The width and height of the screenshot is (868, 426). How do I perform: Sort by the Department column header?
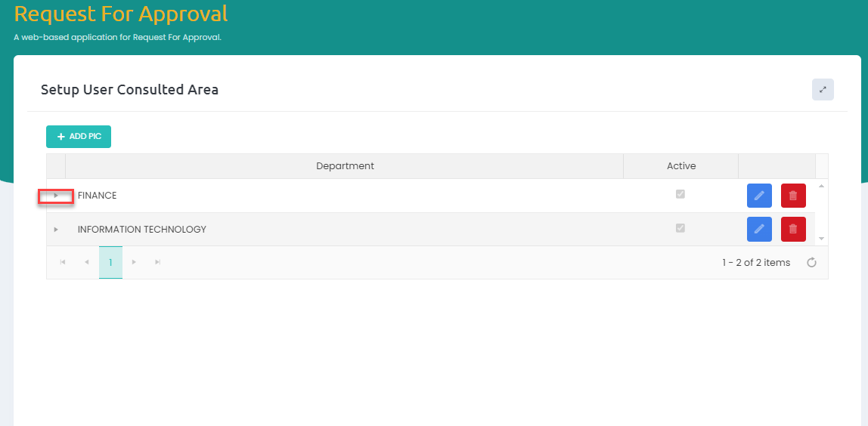pyautogui.click(x=345, y=166)
